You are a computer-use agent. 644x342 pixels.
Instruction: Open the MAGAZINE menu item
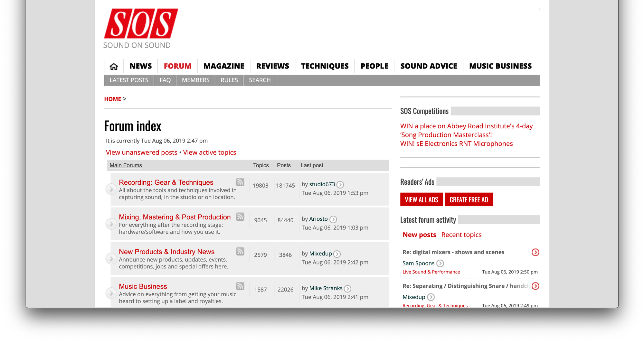pyautogui.click(x=224, y=66)
